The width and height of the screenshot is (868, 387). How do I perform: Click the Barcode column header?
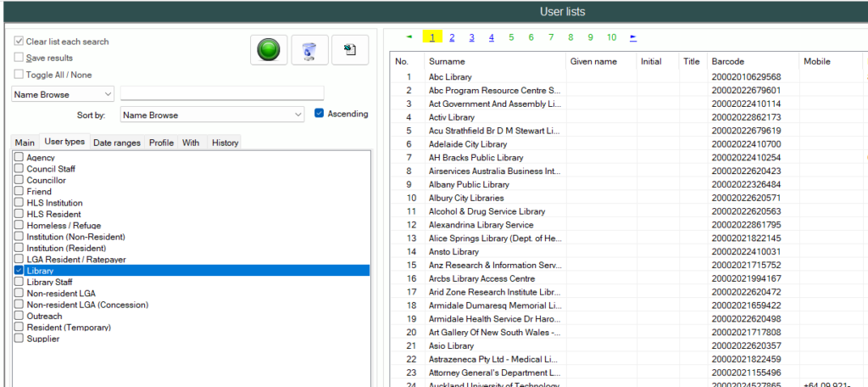tap(753, 62)
